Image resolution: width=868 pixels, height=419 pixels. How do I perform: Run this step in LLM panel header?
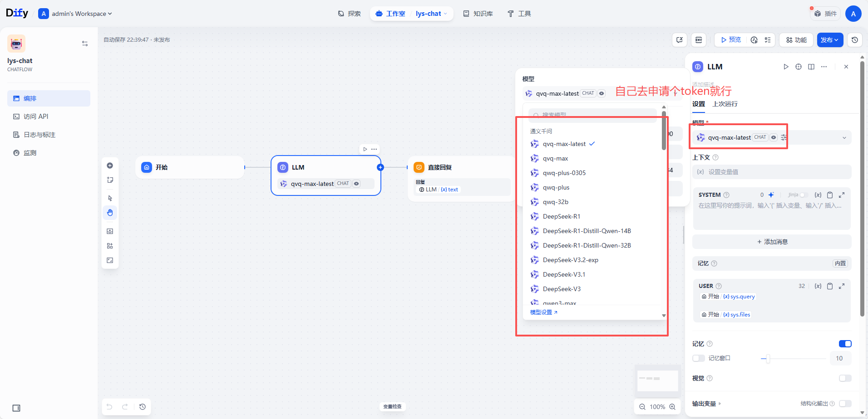pyautogui.click(x=786, y=67)
